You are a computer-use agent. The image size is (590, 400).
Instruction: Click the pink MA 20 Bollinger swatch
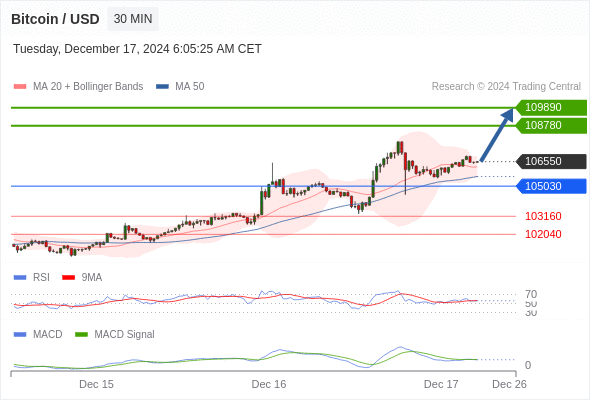(20, 87)
